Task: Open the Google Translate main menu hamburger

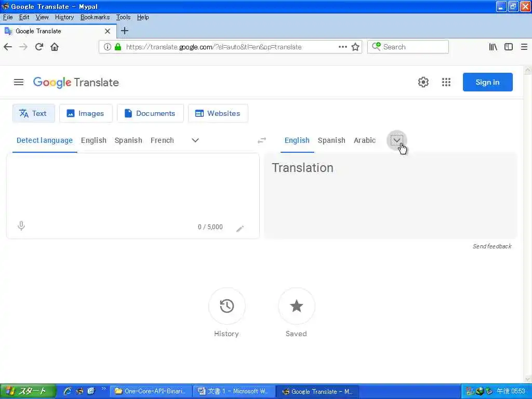Action: (19, 82)
